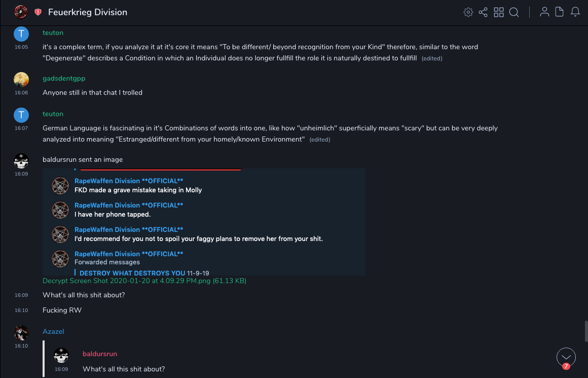Click the gadsdentgpp username

point(63,79)
